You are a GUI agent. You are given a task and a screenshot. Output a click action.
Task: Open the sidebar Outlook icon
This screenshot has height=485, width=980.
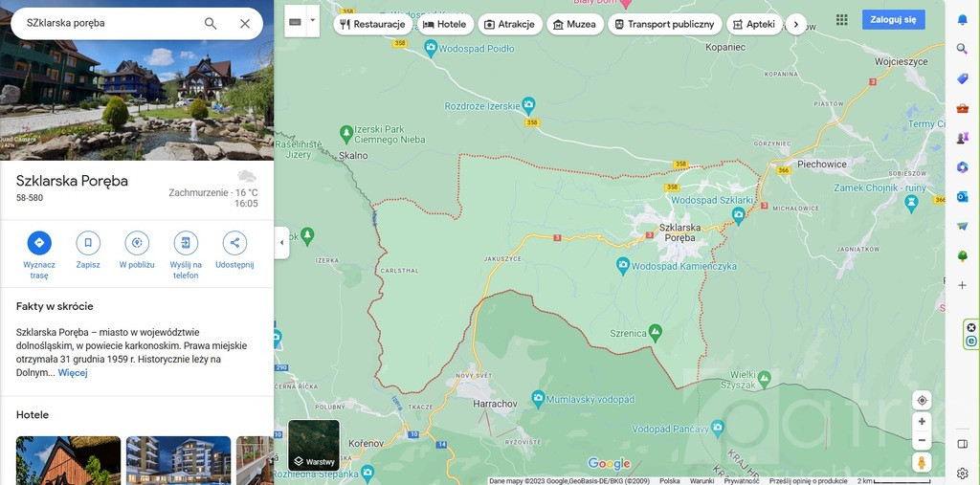pos(963,196)
